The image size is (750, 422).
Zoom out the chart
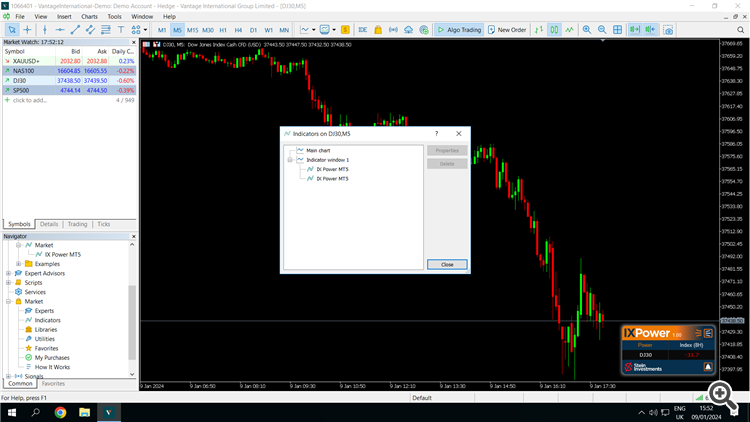(x=602, y=30)
